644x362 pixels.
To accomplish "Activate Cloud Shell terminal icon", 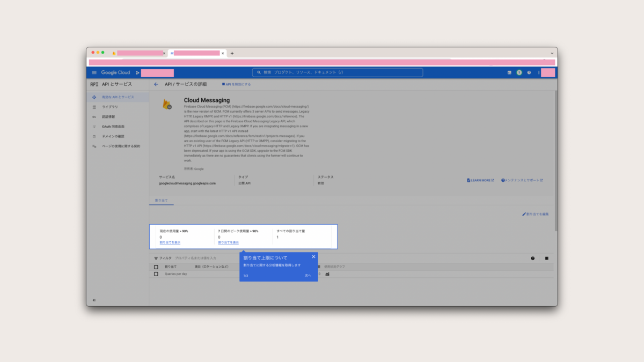I will tap(509, 72).
